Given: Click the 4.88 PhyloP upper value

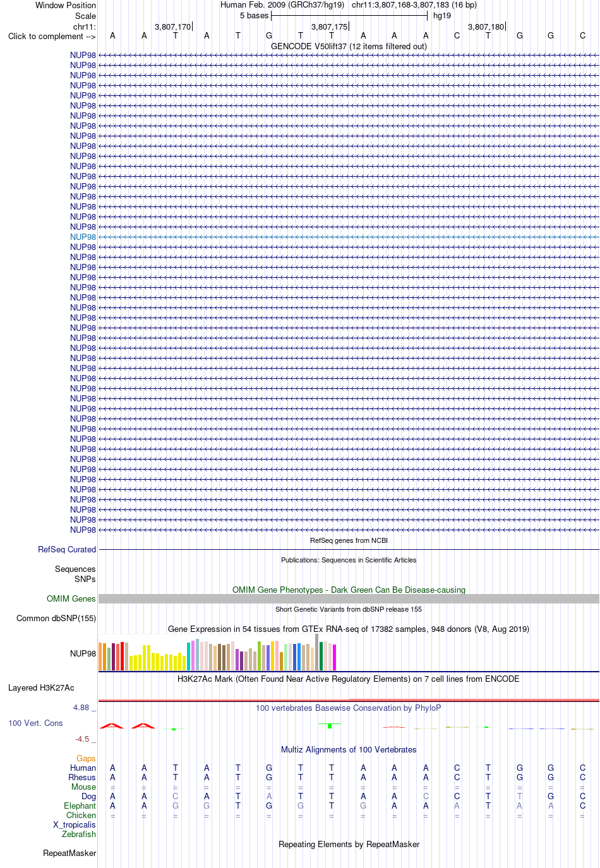Looking at the screenshot, I should (81, 707).
